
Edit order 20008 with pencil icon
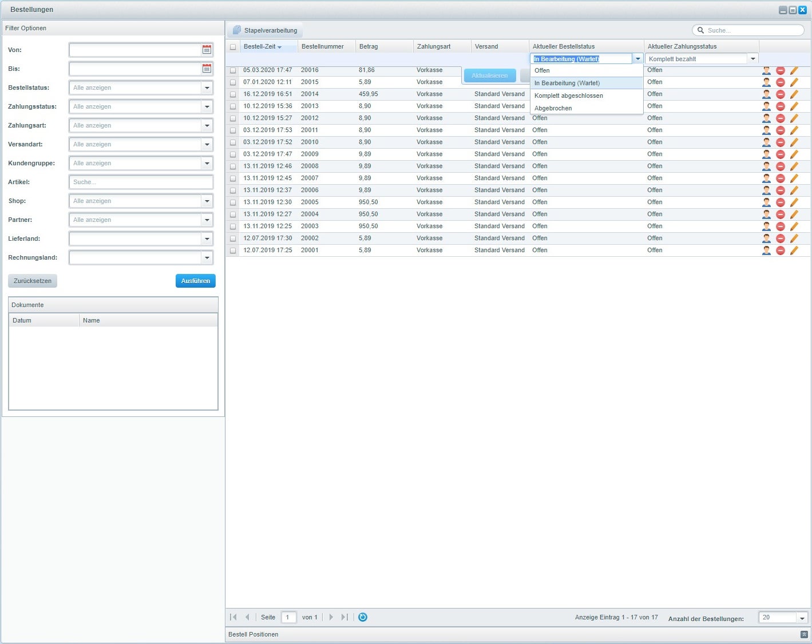(794, 166)
